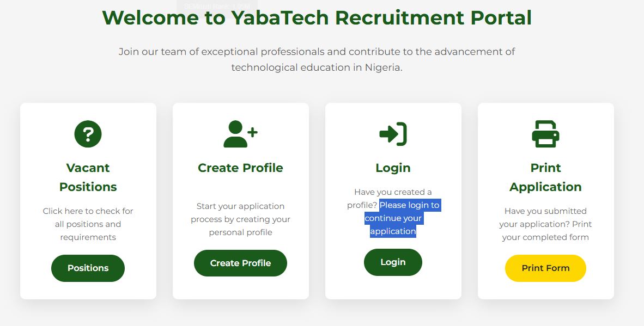This screenshot has width=644, height=326.
Task: Click the Print Application heading
Action: pyautogui.click(x=545, y=177)
